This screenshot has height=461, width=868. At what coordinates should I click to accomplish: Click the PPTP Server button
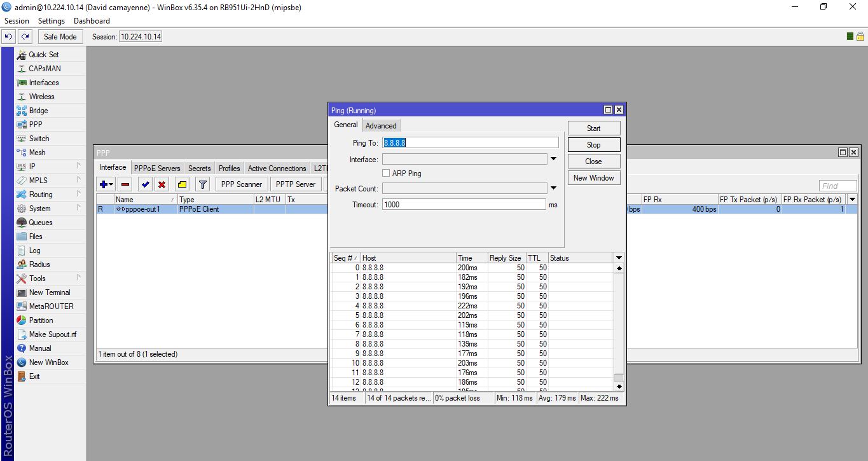tap(296, 184)
